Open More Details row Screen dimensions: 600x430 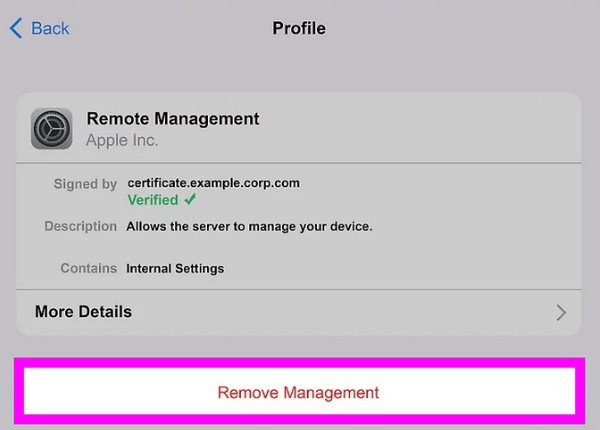pyautogui.click(x=299, y=312)
